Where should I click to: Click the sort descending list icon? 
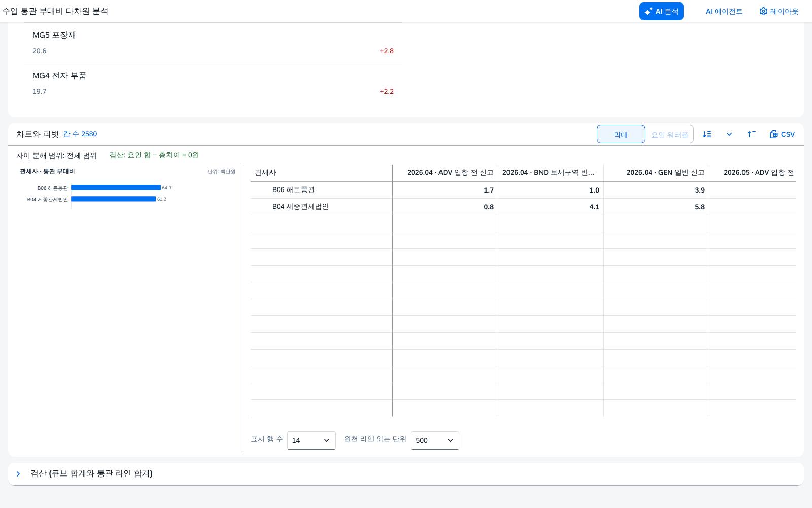[x=707, y=134]
